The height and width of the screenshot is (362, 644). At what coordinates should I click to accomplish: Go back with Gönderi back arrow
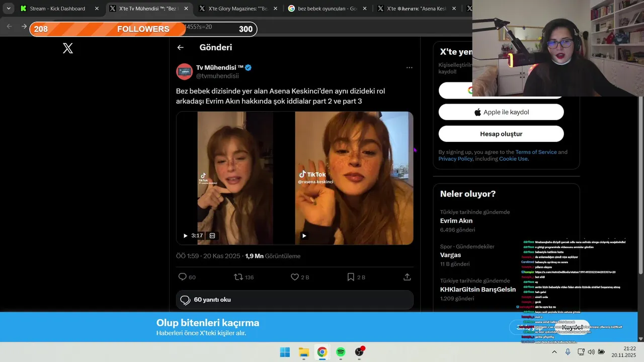(x=180, y=47)
